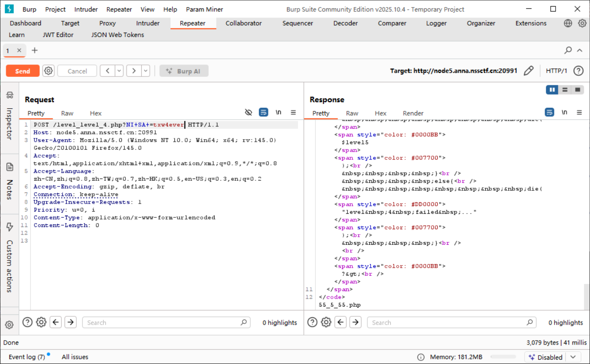Expand the history forward dropdown arrow

[x=145, y=71]
